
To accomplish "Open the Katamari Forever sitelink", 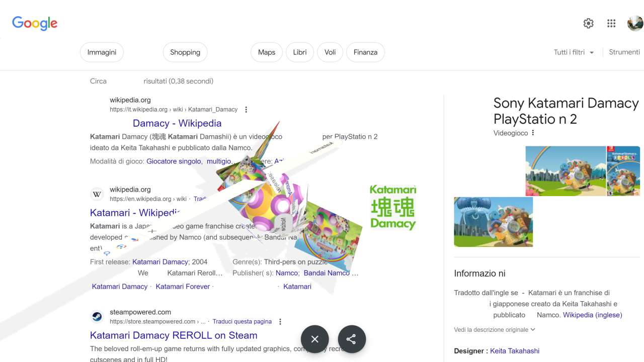I will click(x=183, y=287).
